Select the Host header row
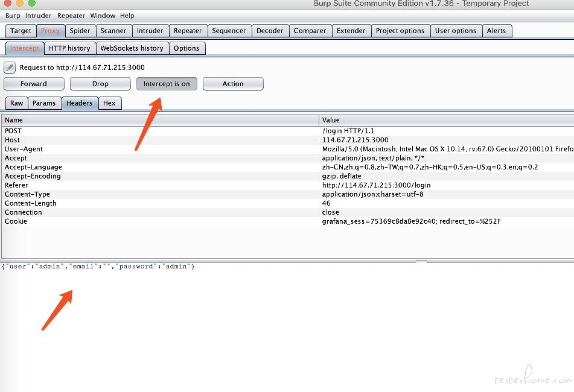 pos(288,140)
